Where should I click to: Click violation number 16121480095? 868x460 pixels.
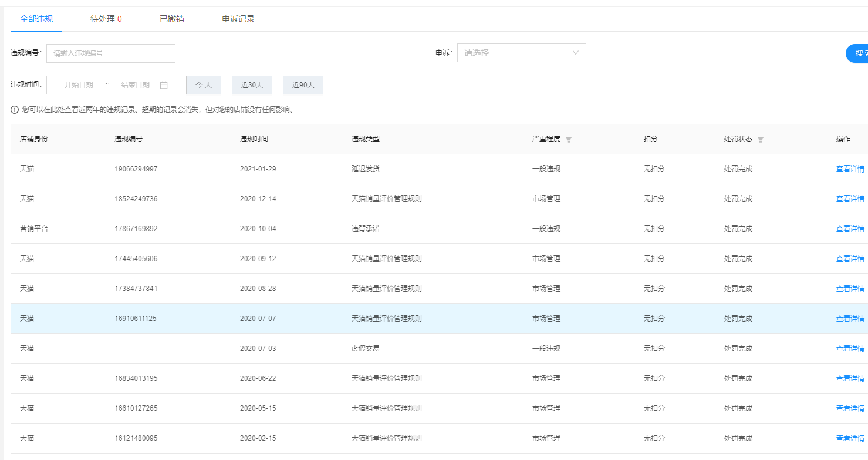click(x=136, y=438)
